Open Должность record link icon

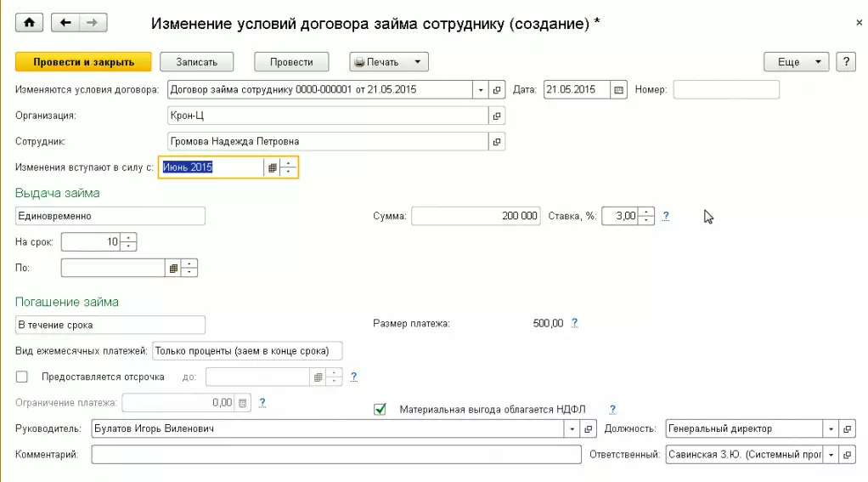(847, 428)
